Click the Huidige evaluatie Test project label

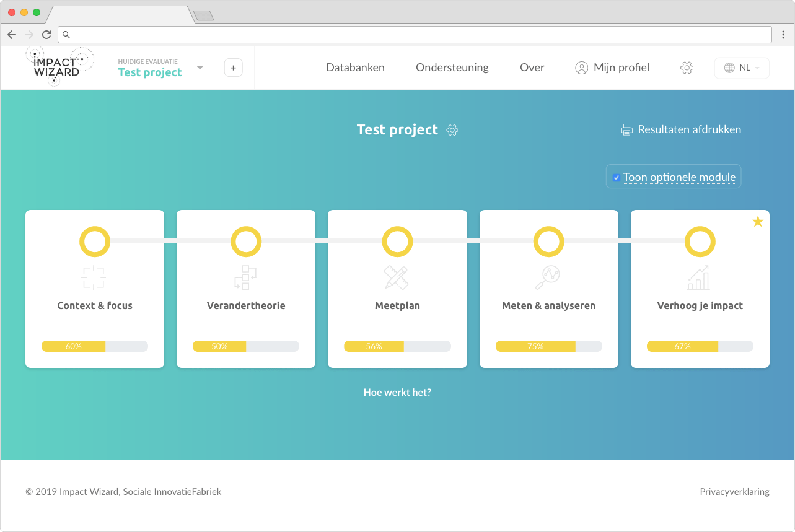tap(150, 68)
